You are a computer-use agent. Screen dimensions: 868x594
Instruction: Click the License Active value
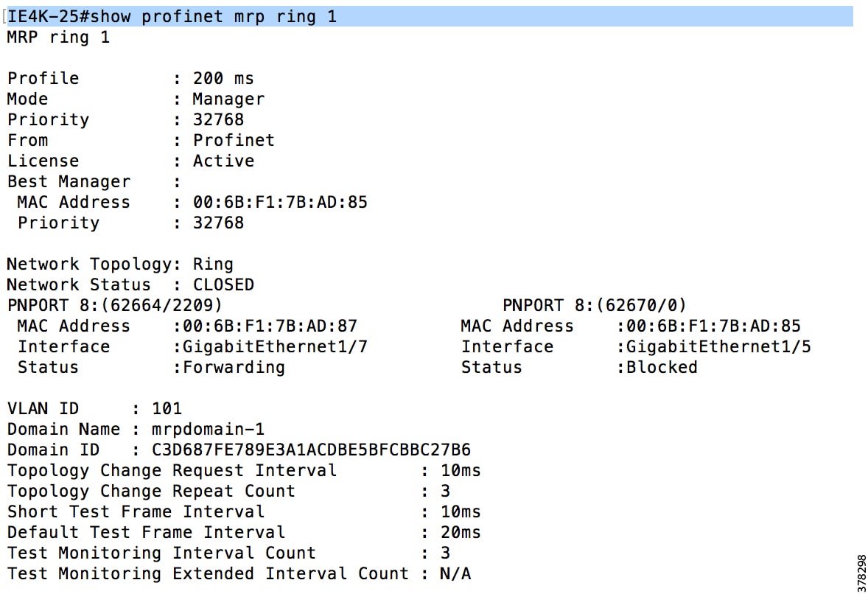[x=224, y=161]
